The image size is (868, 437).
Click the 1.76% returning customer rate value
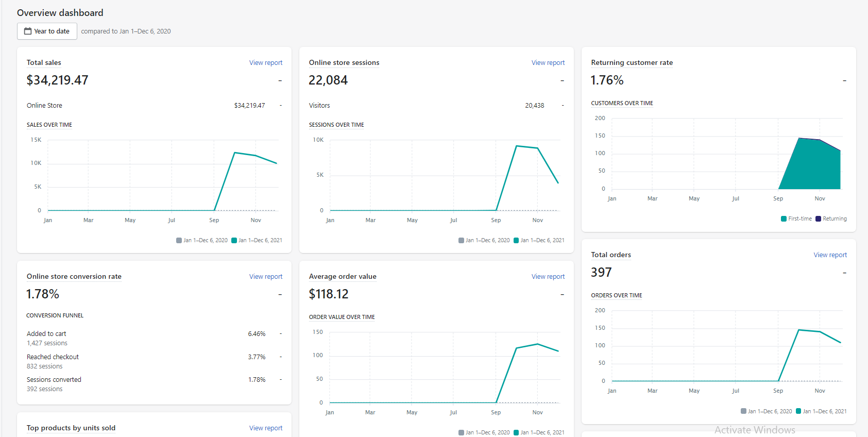pos(607,80)
